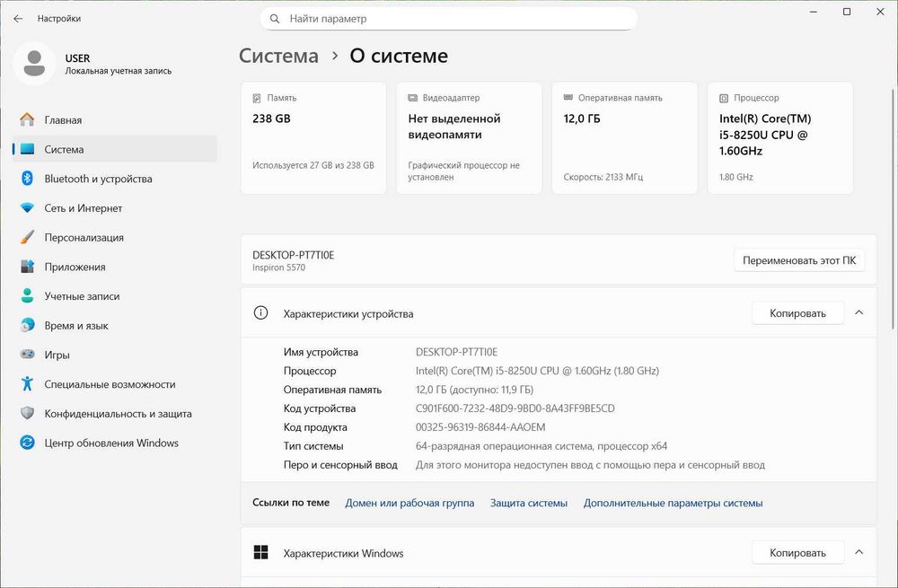Click the Специальные возможности accessibility icon
Image resolution: width=898 pixels, height=588 pixels.
pyautogui.click(x=27, y=383)
